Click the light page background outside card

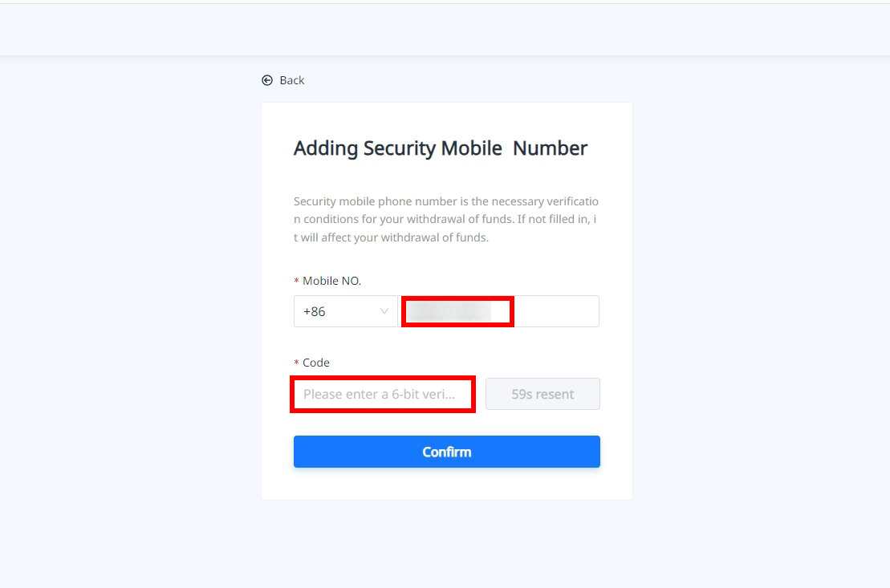pyautogui.click(x=128, y=321)
